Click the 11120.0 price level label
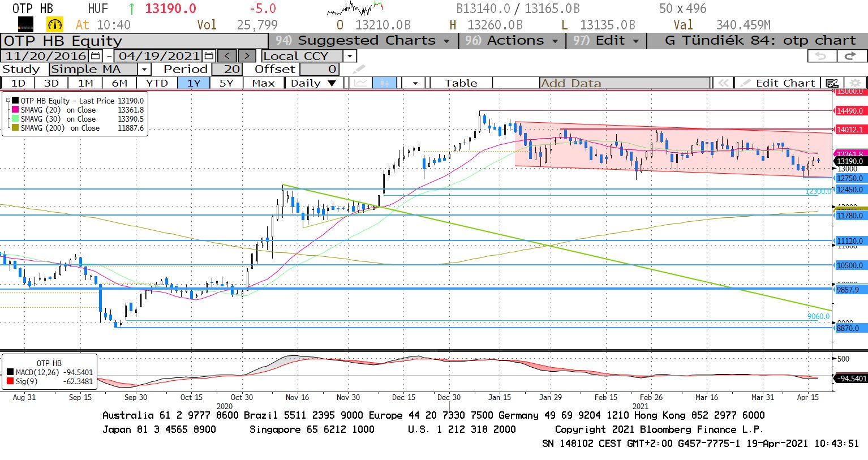The image size is (868, 460). click(x=850, y=241)
